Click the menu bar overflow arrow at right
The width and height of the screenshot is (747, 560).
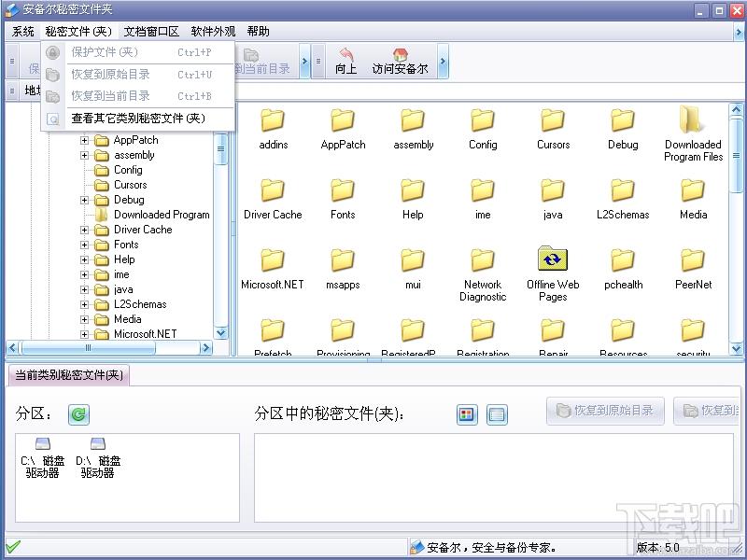(739, 32)
